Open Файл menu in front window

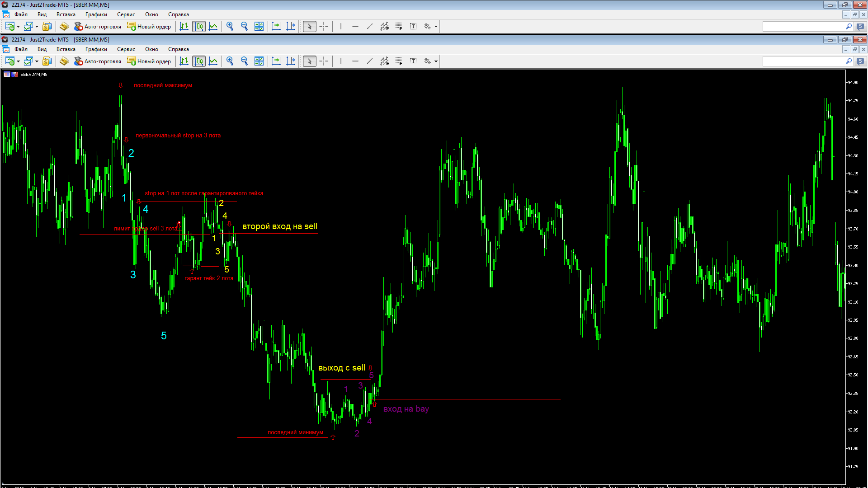[21, 49]
